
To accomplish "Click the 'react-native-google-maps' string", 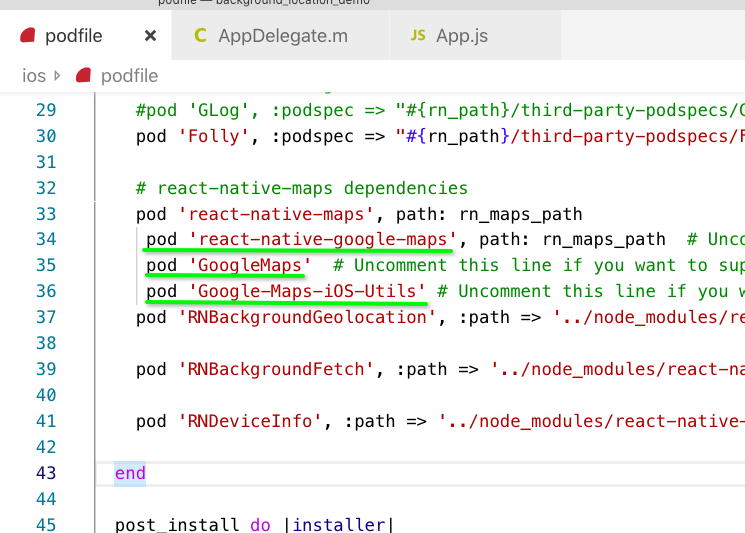I will tap(322, 239).
